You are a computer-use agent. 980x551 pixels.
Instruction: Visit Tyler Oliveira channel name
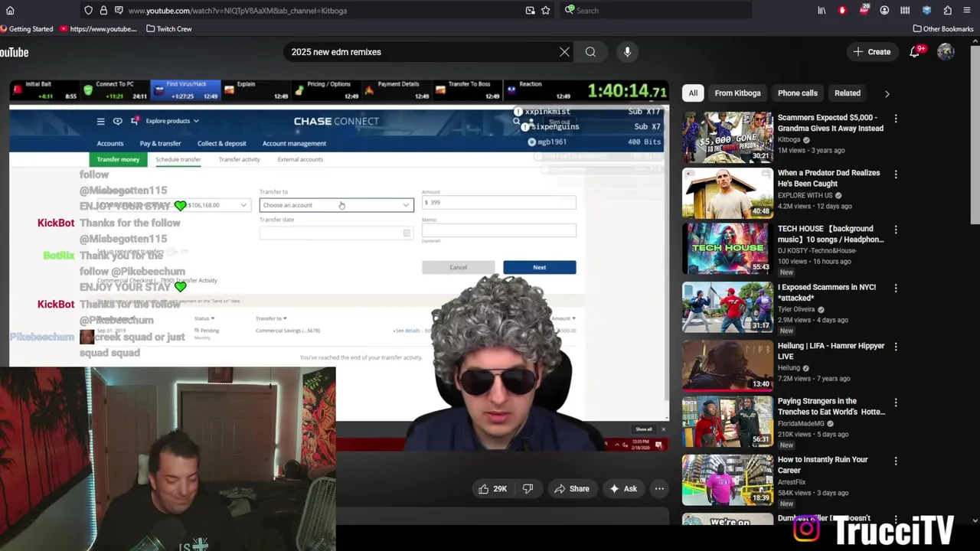797,309
